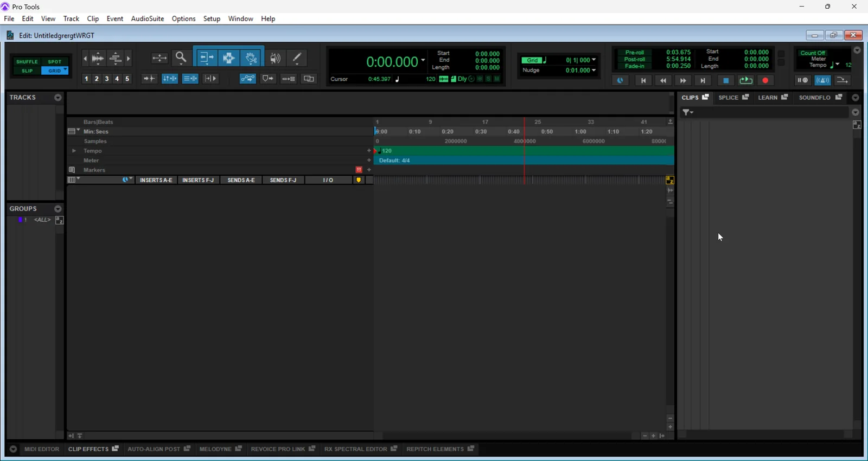The image size is (868, 461).
Task: Open the AudioSuite menu
Action: 148,18
